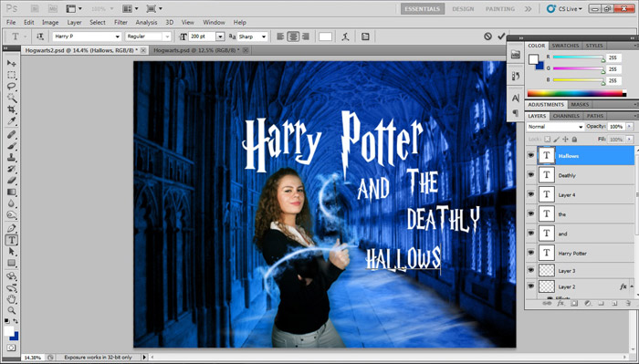Hide the Hallows layer
Image resolution: width=639 pixels, height=364 pixels.
530,155
